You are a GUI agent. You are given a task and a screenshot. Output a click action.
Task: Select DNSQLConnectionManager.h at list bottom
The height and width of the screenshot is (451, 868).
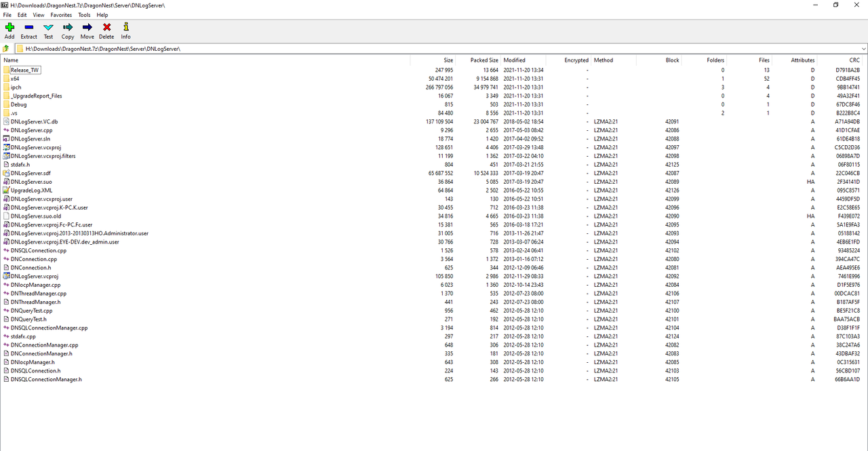tap(46, 379)
